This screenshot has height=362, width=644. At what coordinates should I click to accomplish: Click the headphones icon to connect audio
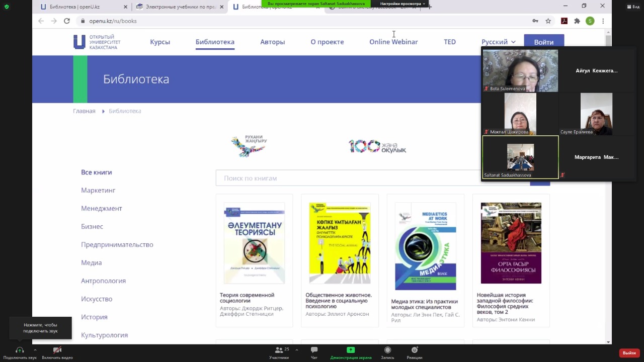20,350
